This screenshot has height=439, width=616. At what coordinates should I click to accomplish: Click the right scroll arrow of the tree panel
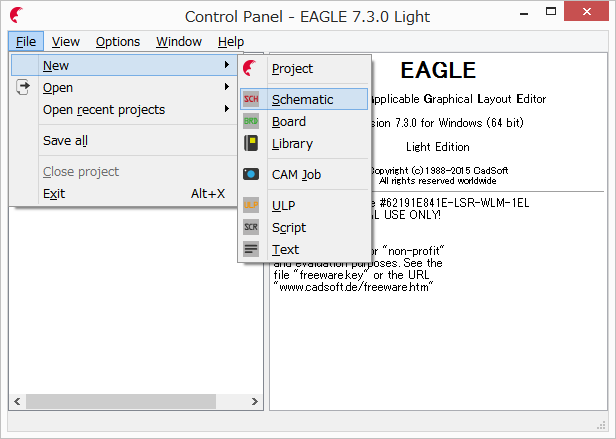[255, 401]
